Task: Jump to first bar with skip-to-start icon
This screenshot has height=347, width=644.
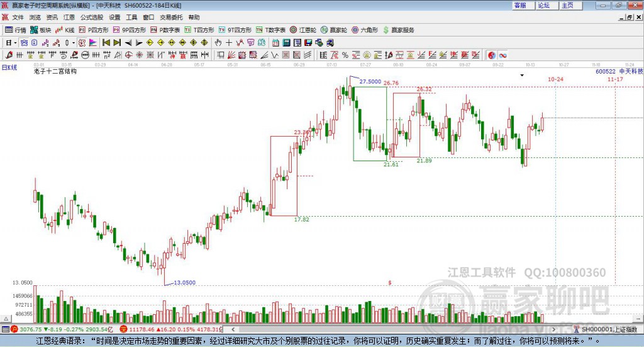Action: pyautogui.click(x=106, y=43)
